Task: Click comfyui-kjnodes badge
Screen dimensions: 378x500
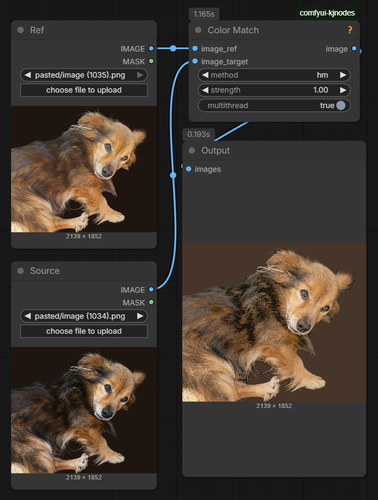Action: (327, 13)
